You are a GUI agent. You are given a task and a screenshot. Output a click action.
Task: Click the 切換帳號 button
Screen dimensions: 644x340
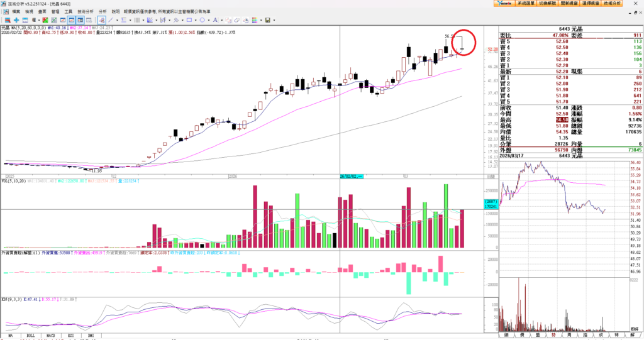click(547, 3)
